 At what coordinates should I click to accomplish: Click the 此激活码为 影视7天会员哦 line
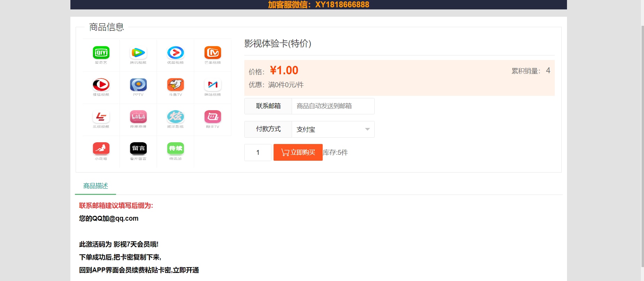[119, 244]
